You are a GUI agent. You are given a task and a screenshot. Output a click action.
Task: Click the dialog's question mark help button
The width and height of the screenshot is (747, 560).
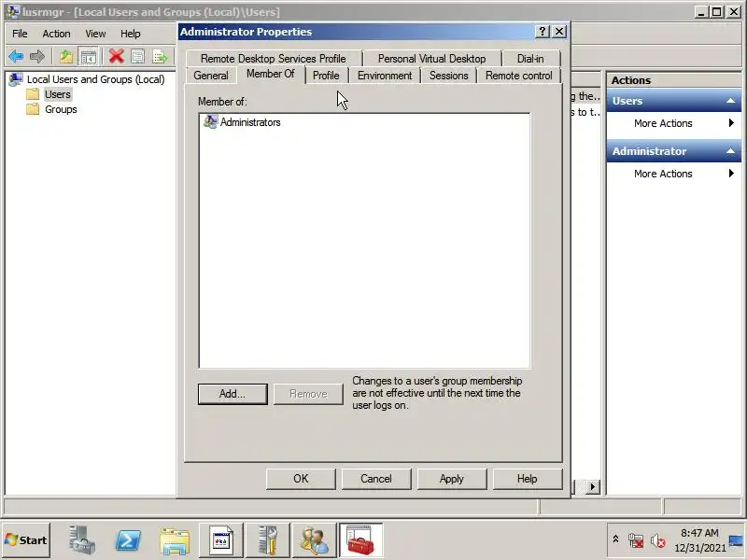tap(543, 32)
